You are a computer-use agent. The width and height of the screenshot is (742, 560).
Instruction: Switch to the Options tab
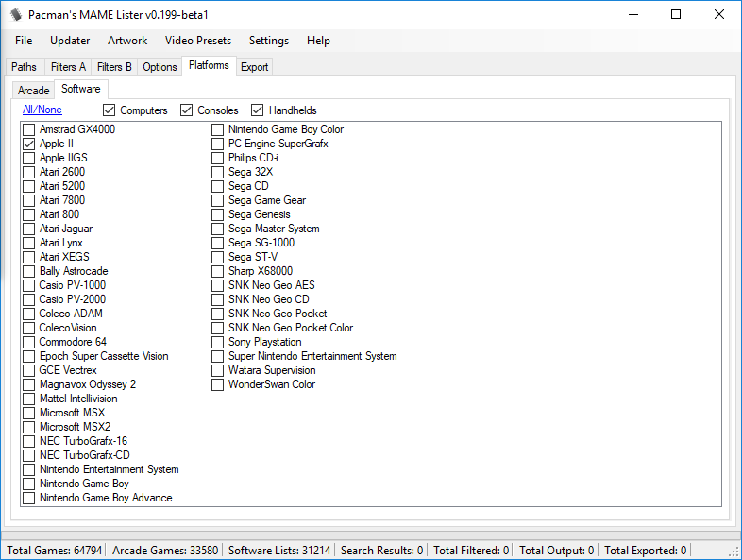[x=160, y=67]
